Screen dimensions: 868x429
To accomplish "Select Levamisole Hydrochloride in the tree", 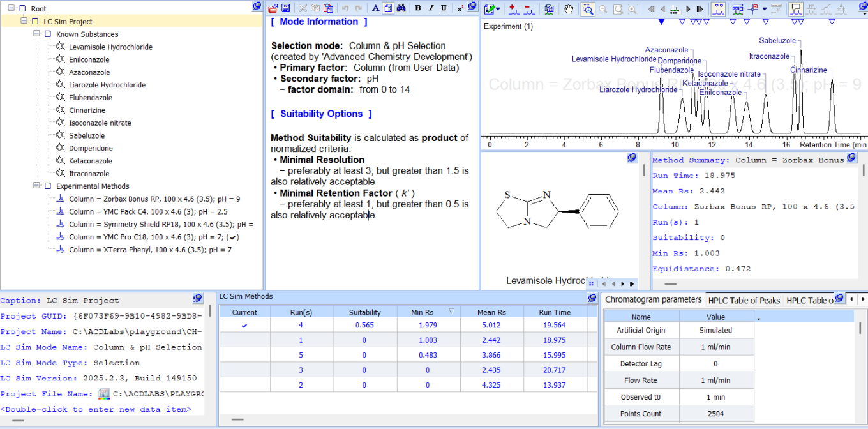I will [x=110, y=47].
